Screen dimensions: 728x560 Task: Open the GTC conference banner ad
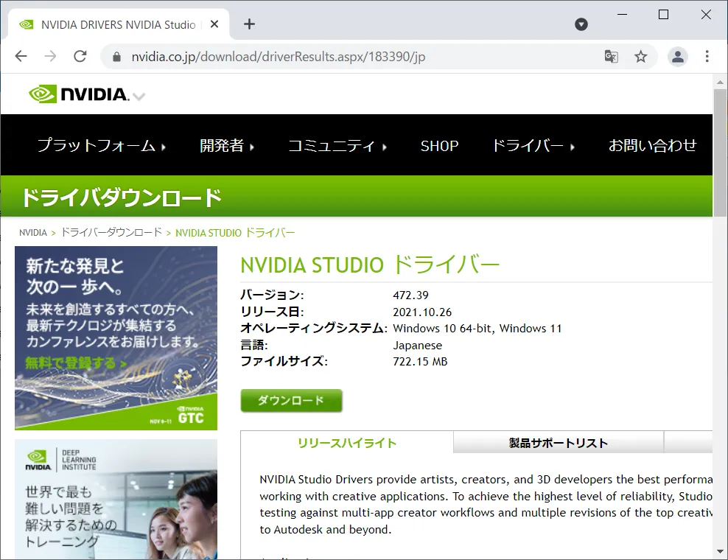(116, 337)
